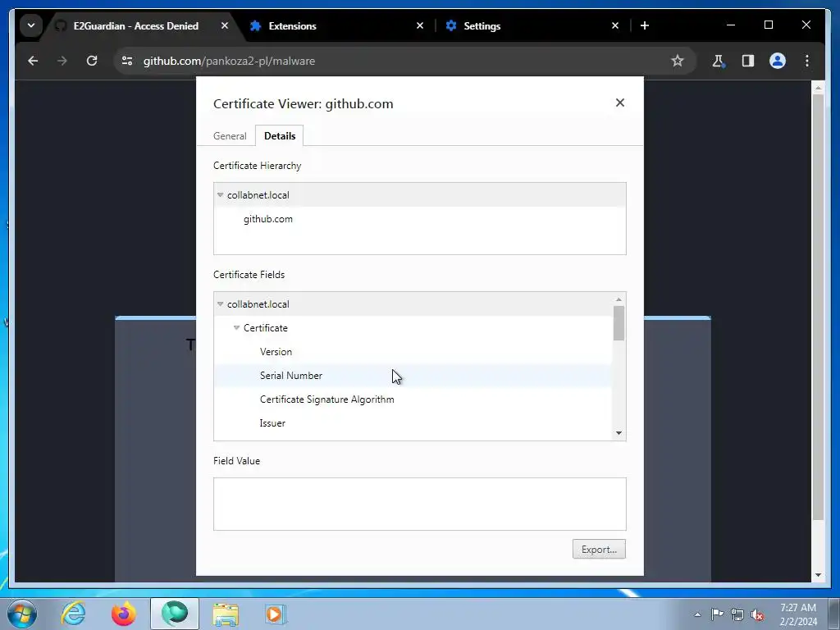Viewport: 840px width, 630px height.
Task: Show hidden system tray icons
Action: coord(697,614)
